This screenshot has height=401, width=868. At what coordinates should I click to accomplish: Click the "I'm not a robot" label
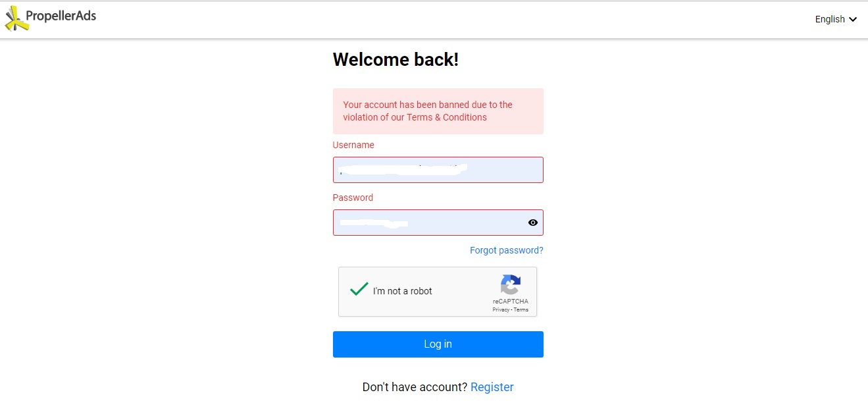tap(402, 291)
